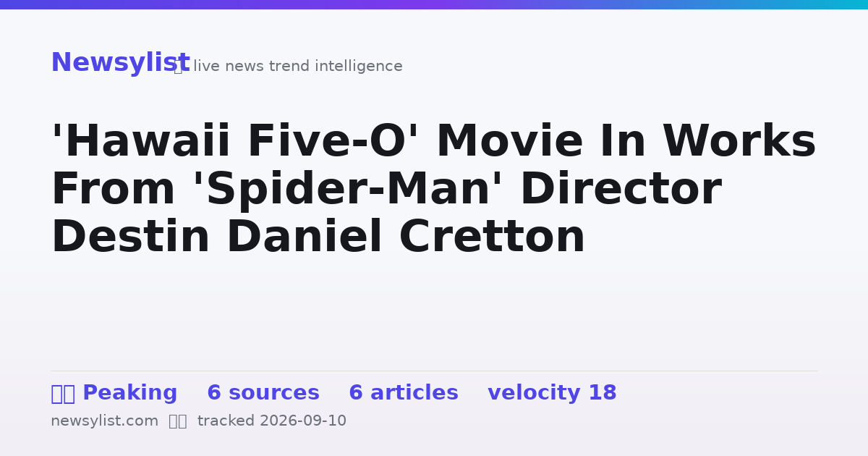Click the velocity 18 indicator

pyautogui.click(x=552, y=394)
